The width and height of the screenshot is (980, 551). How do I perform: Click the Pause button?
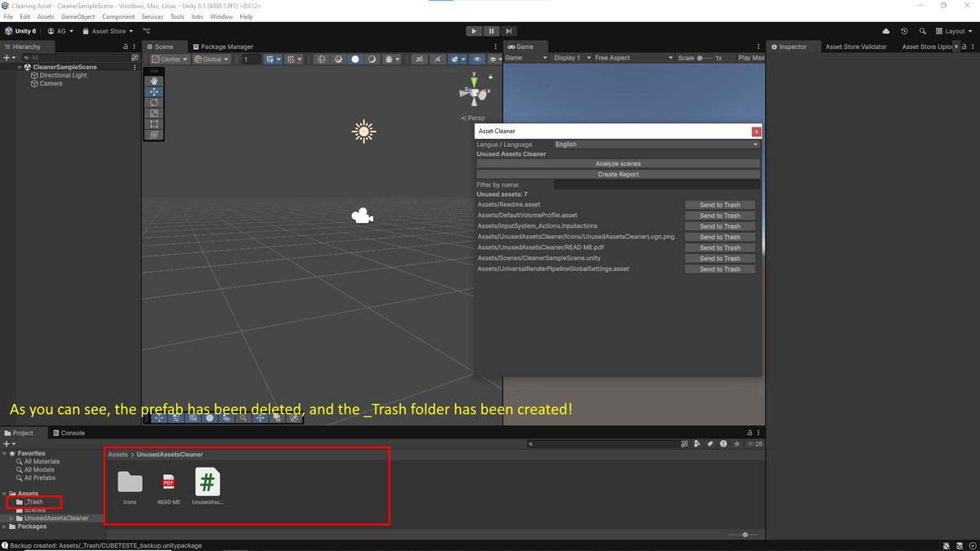(x=491, y=31)
